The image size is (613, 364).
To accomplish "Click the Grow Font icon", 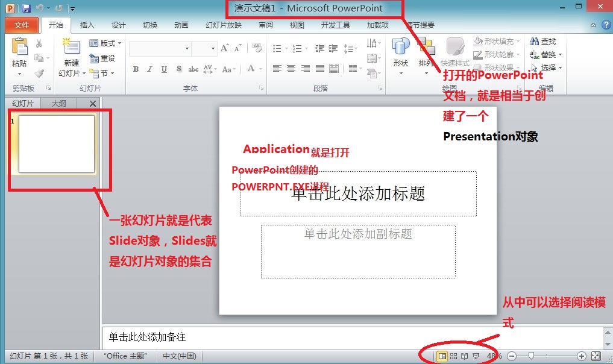I will tap(224, 48).
